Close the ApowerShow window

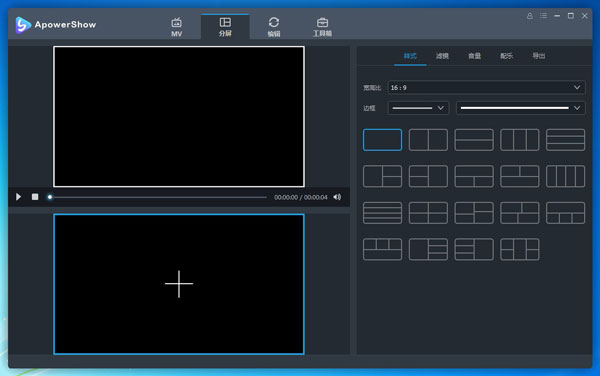coord(584,16)
